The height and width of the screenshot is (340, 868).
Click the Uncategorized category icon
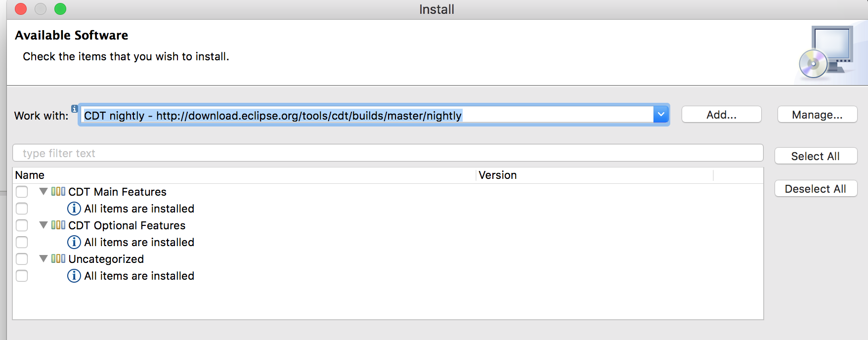pyautogui.click(x=58, y=258)
